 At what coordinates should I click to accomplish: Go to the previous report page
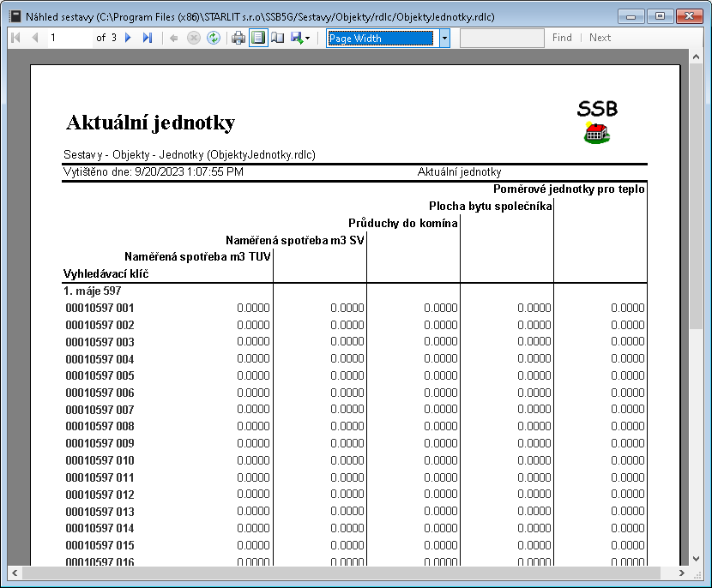[x=35, y=38]
